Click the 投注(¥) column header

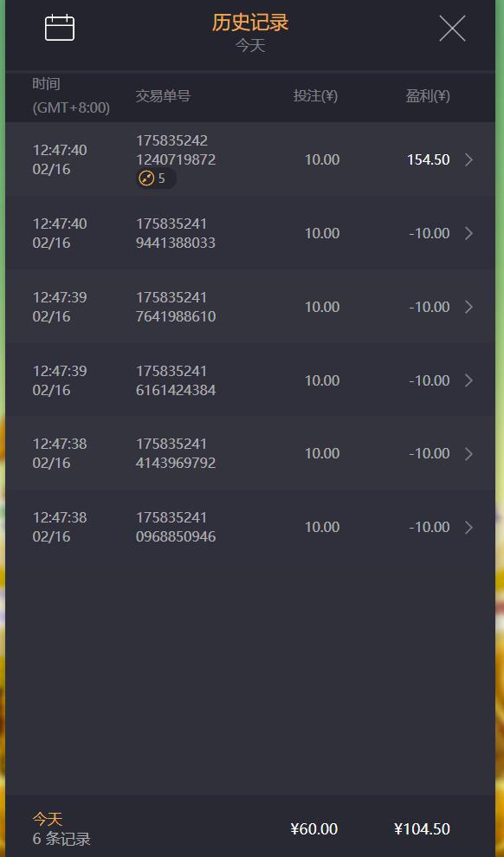click(315, 96)
